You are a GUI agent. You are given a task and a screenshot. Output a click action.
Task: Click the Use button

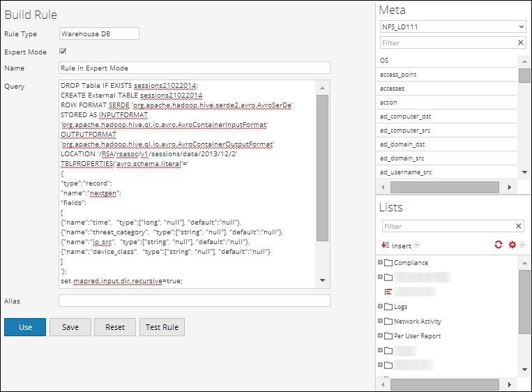[25, 327]
